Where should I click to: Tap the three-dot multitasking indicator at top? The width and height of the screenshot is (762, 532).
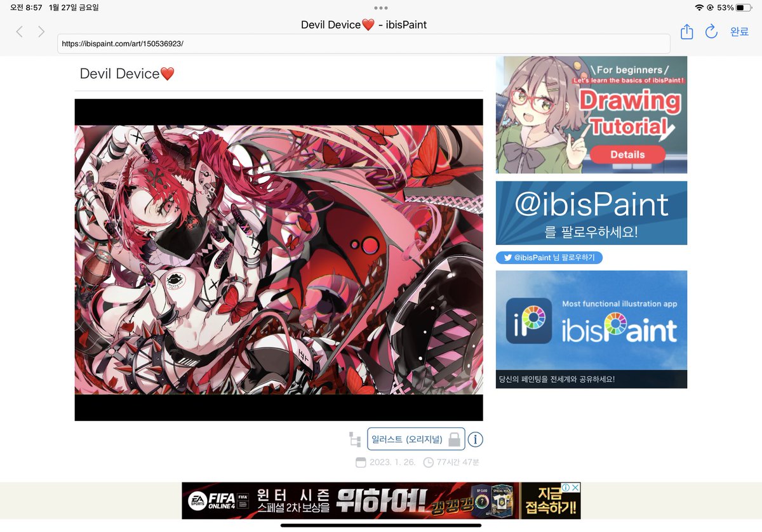click(x=381, y=8)
